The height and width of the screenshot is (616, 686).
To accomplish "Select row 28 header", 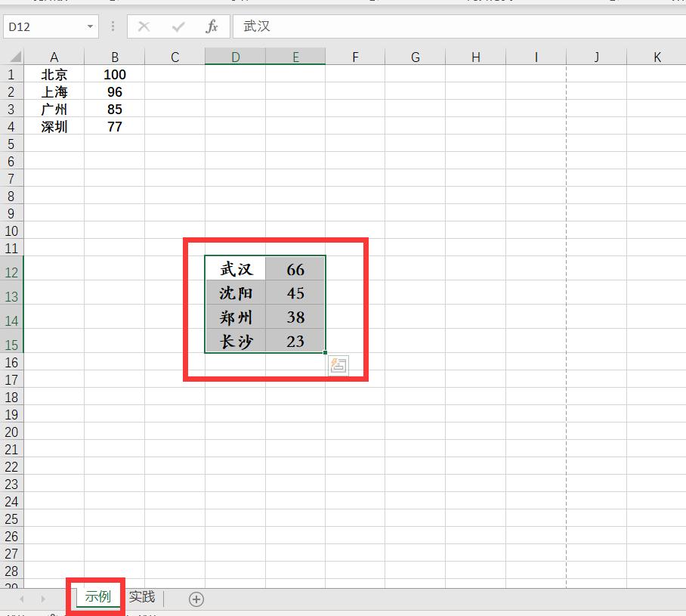I will (x=11, y=571).
